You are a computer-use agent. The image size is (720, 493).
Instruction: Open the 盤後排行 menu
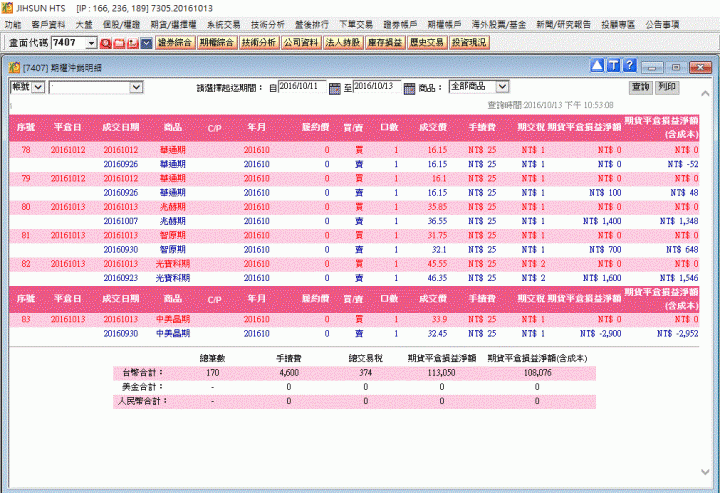tap(312, 25)
